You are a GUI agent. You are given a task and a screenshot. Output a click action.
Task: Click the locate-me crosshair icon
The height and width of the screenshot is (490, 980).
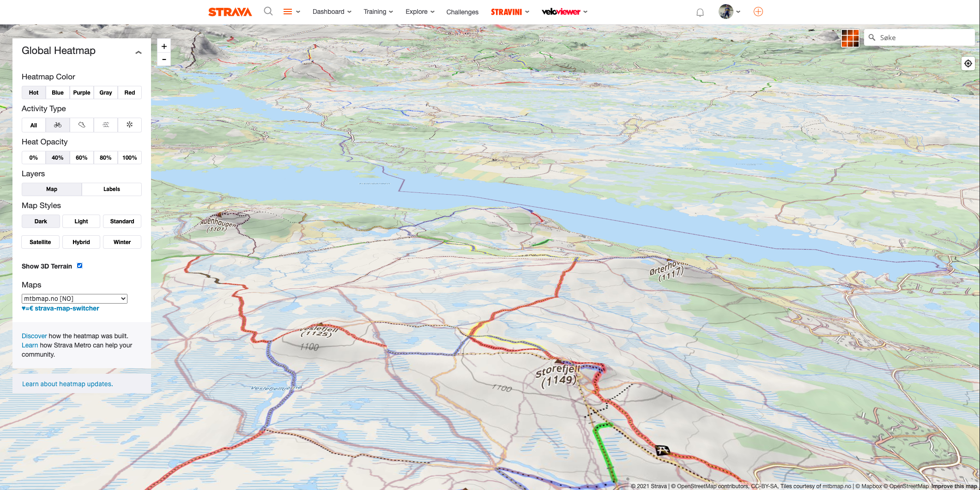pos(968,63)
